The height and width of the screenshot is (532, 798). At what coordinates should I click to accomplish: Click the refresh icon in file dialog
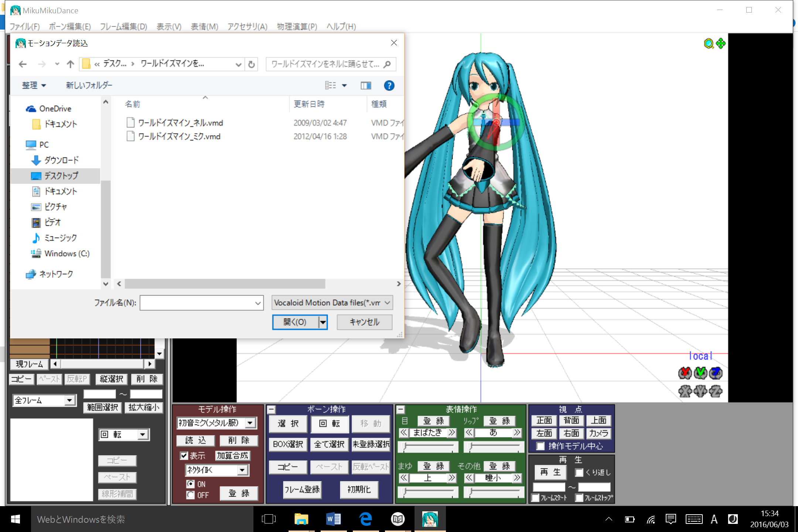pyautogui.click(x=252, y=64)
